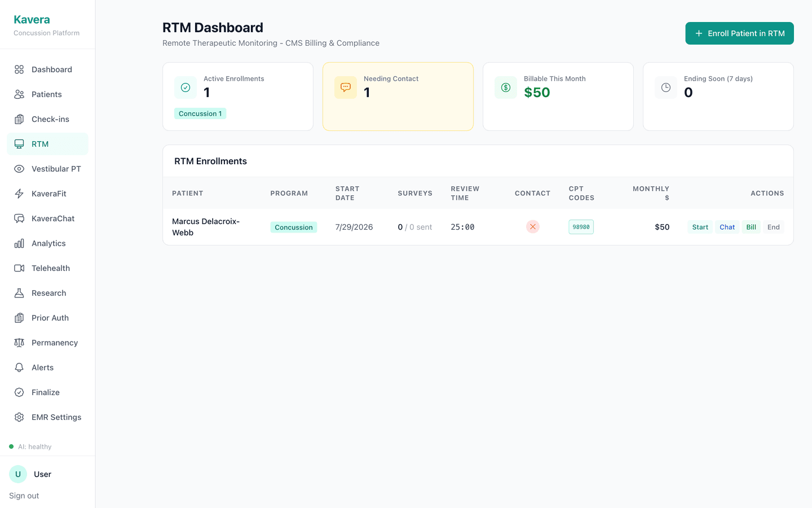Click the surveys value 0 / 0 sent
The height and width of the screenshot is (508, 812).
click(415, 227)
